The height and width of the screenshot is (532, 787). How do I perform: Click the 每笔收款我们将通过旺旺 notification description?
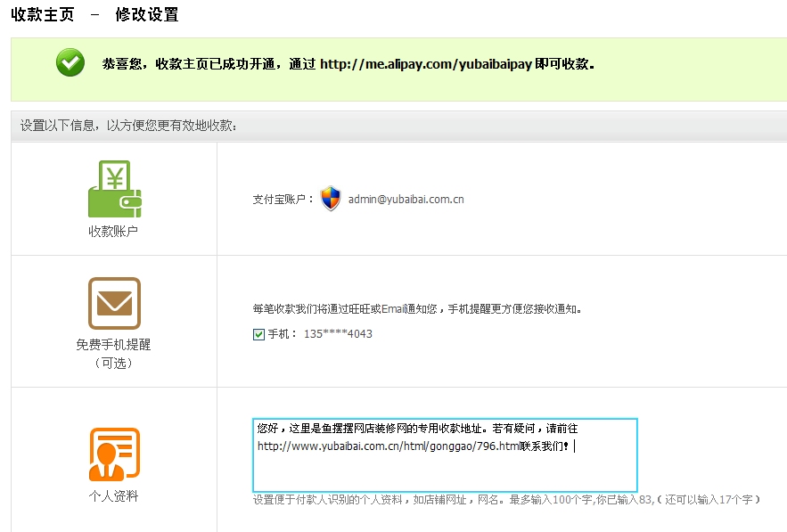point(417,309)
